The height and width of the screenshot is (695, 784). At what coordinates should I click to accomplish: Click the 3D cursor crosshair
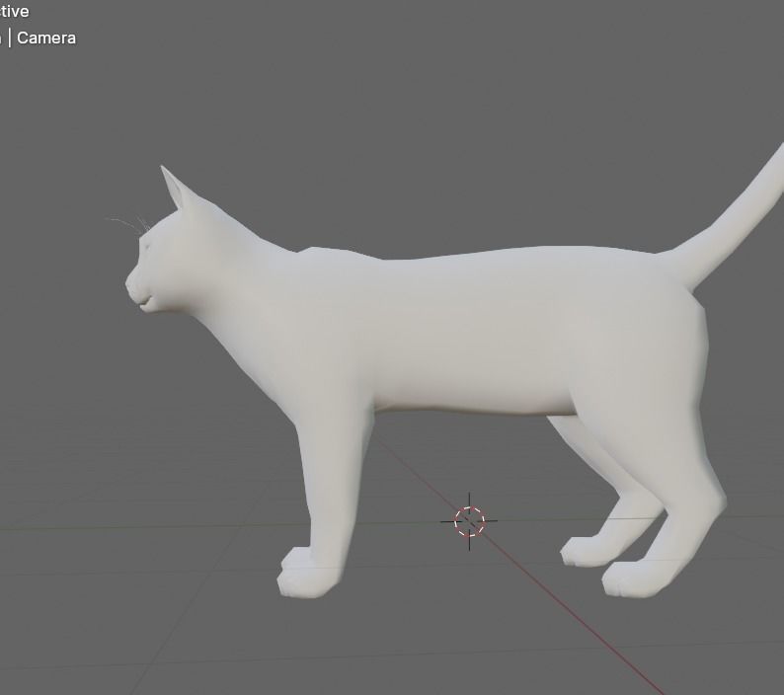(x=469, y=521)
